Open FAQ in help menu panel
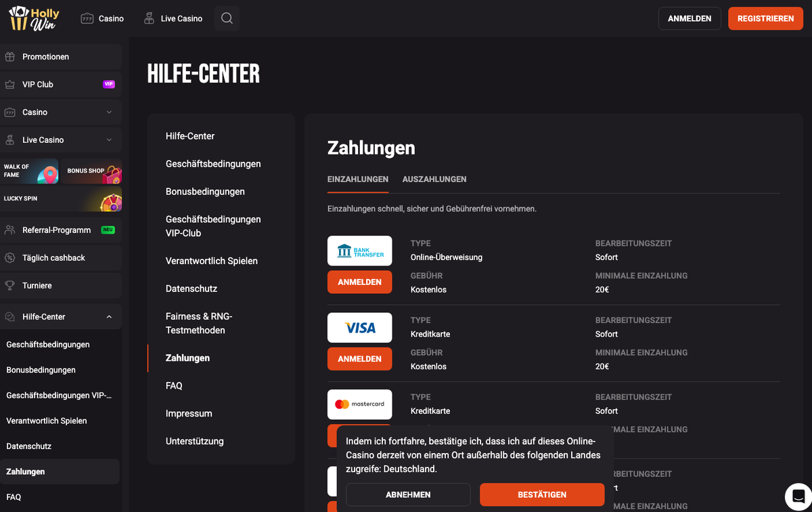Image resolution: width=812 pixels, height=512 pixels. (x=174, y=386)
